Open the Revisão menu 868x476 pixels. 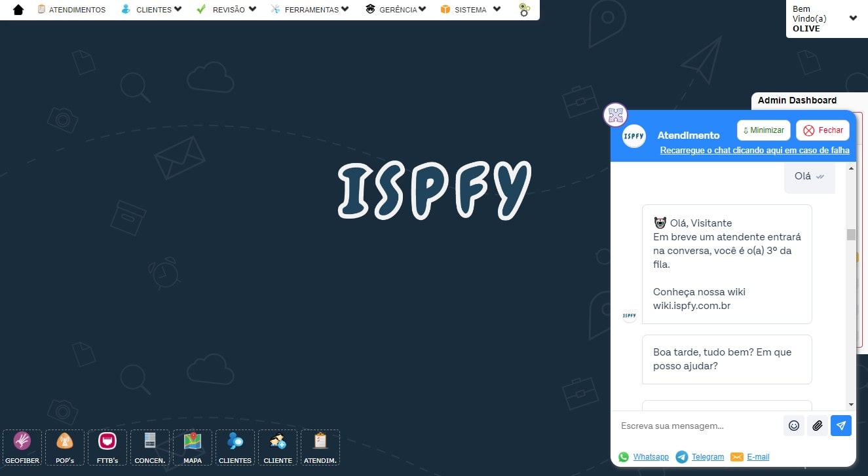226,10
